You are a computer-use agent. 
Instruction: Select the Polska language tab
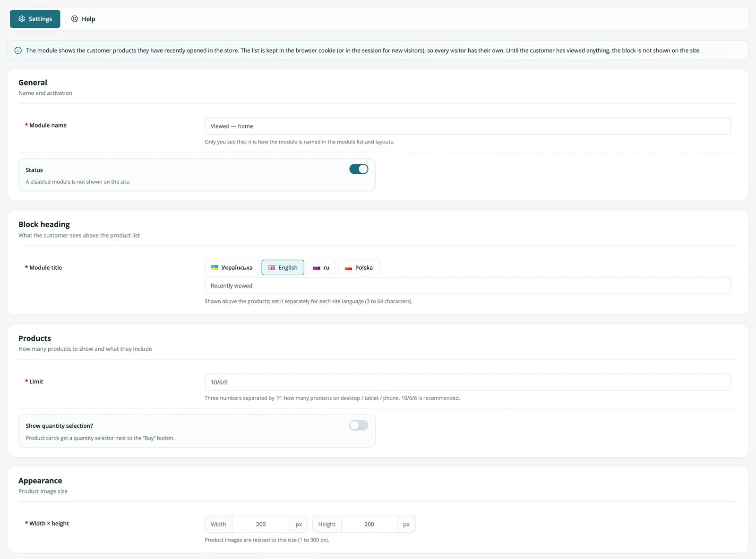(359, 268)
